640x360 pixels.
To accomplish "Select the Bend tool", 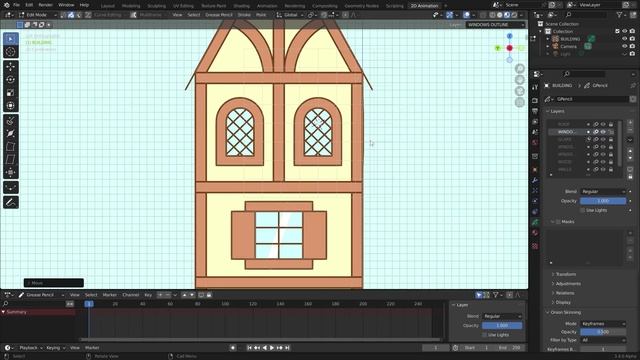I will coord(11,147).
